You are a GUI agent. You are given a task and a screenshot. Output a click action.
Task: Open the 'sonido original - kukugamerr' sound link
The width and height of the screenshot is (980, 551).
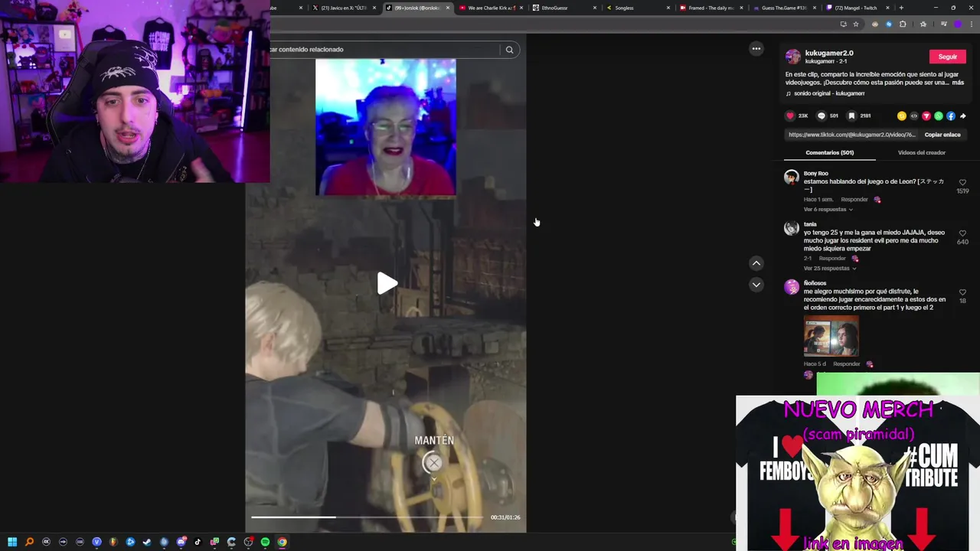coord(829,93)
